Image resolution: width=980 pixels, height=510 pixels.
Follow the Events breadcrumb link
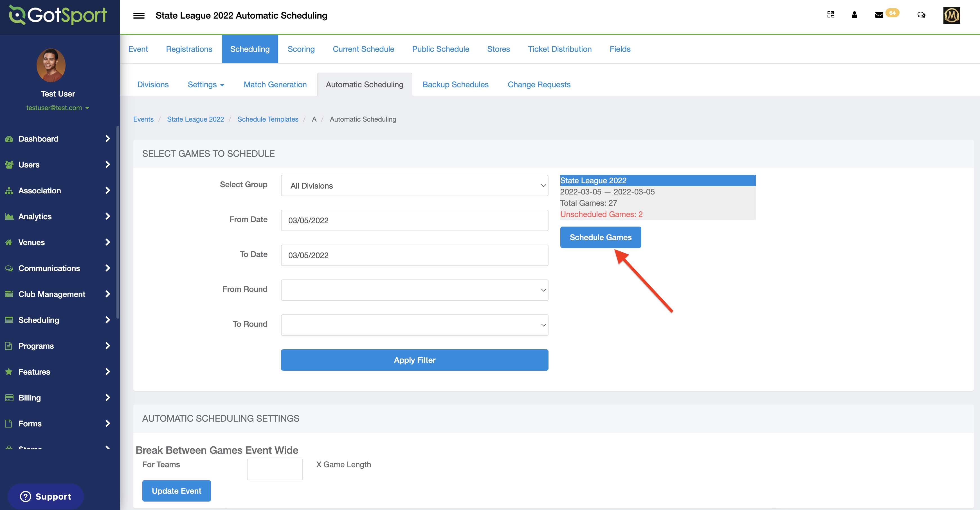tap(143, 119)
